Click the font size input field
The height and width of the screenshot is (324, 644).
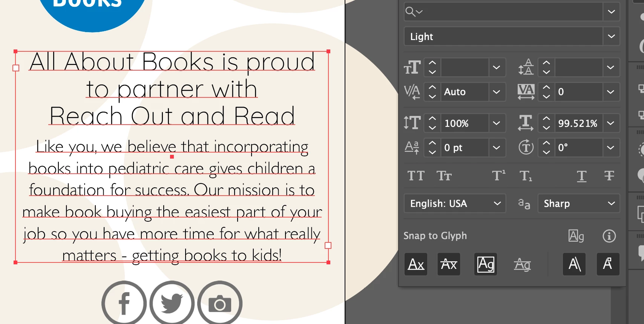point(465,68)
